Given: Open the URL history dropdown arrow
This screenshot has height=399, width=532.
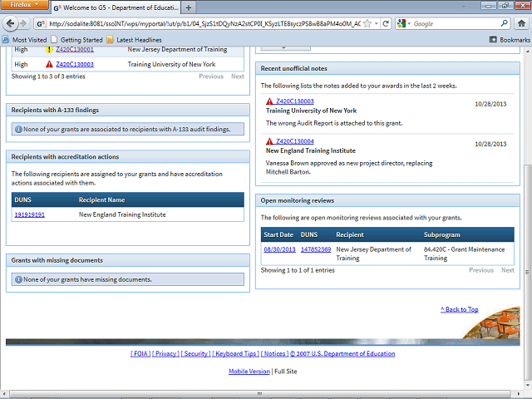Looking at the screenshot, I should coord(377,24).
